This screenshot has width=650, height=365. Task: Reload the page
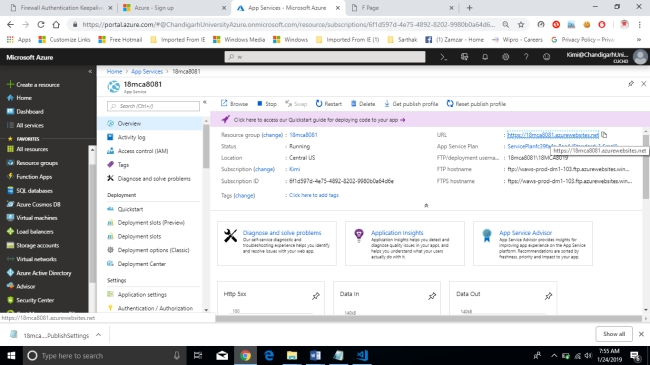pos(41,24)
